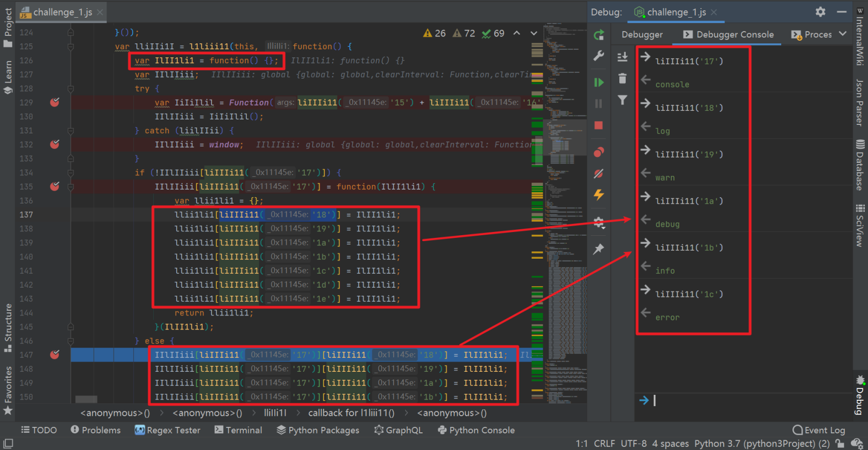Screen dimensions: 868x450
Task: Resume program execution
Action: pos(599,82)
